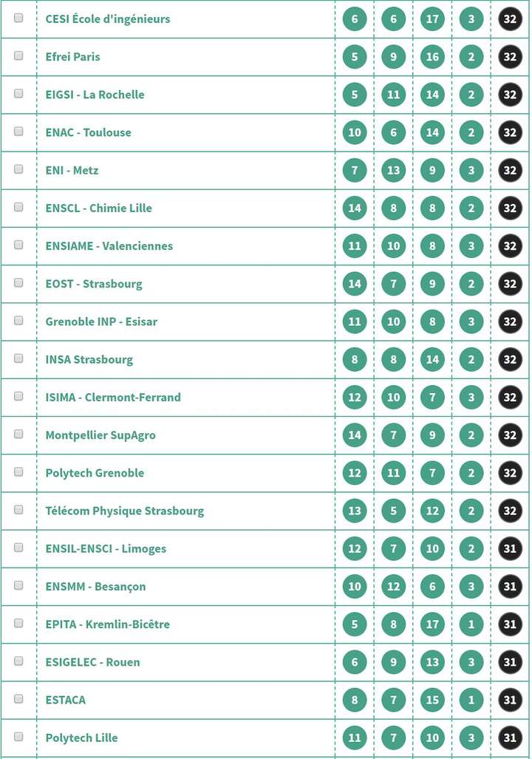Screen dimensions: 532x759
Task: Tick the Efrei Paris checkbox
Action: pos(18,55)
